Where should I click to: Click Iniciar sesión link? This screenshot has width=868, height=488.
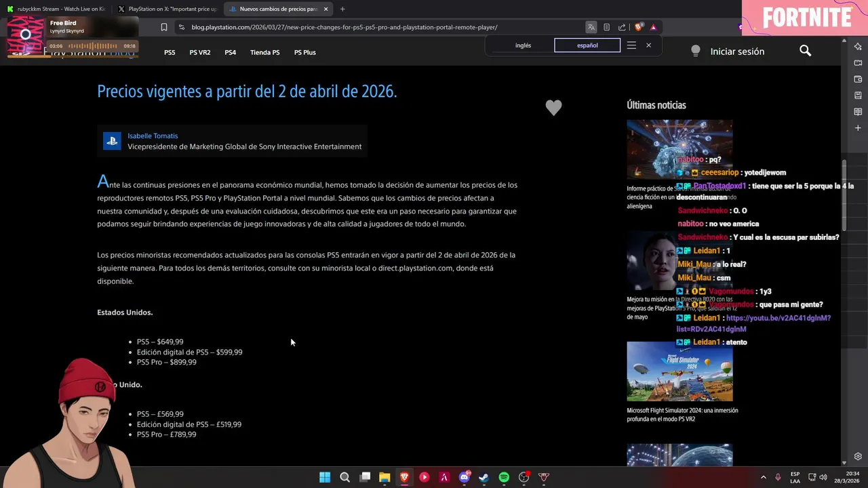click(x=737, y=52)
